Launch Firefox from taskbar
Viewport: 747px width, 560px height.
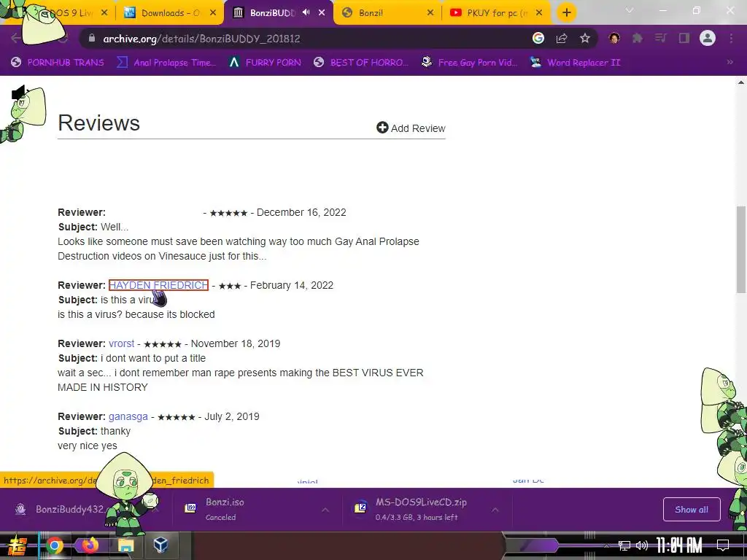(x=90, y=545)
